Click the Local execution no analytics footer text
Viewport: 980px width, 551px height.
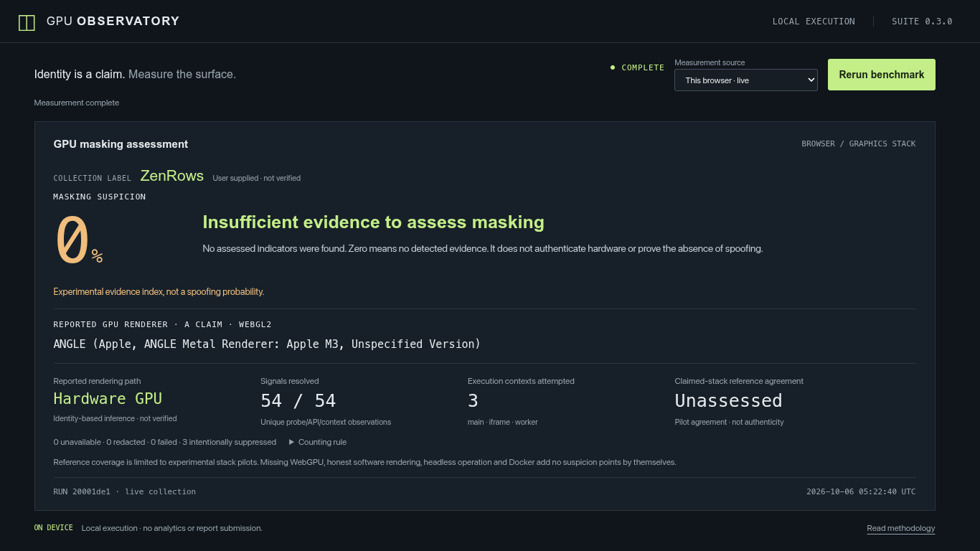pyautogui.click(x=172, y=529)
